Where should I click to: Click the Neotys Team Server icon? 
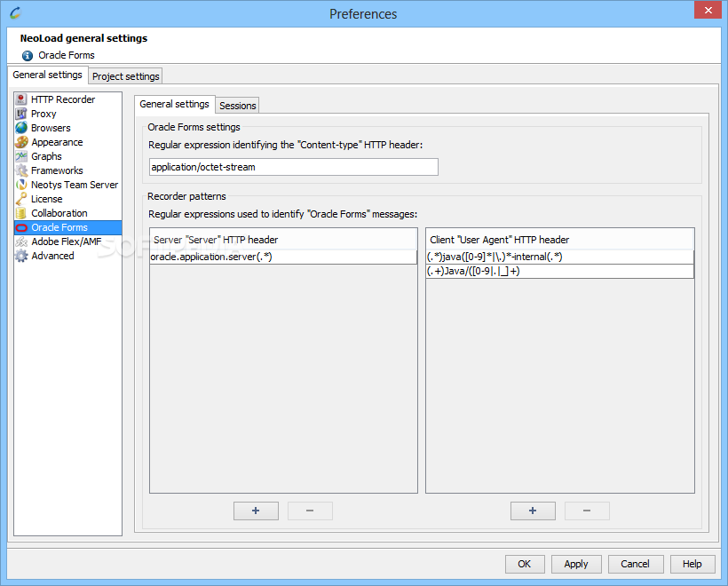click(21, 185)
